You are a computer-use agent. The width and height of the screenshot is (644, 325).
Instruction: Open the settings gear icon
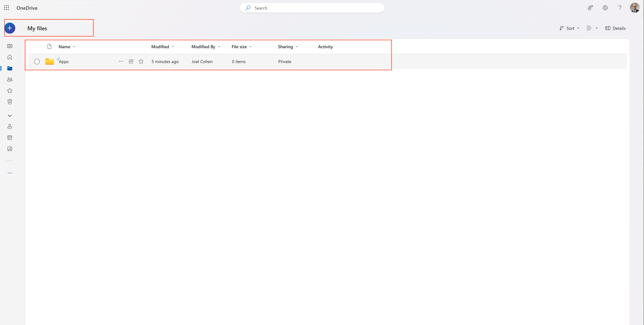(x=605, y=8)
